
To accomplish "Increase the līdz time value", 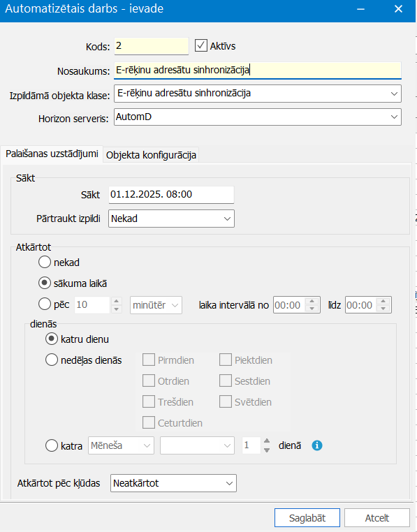I will click(383, 301).
